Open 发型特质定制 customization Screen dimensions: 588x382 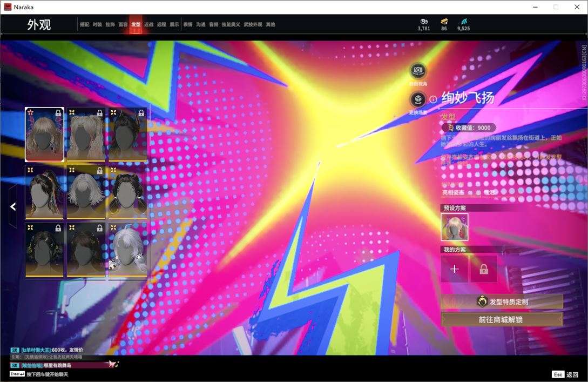click(502, 301)
